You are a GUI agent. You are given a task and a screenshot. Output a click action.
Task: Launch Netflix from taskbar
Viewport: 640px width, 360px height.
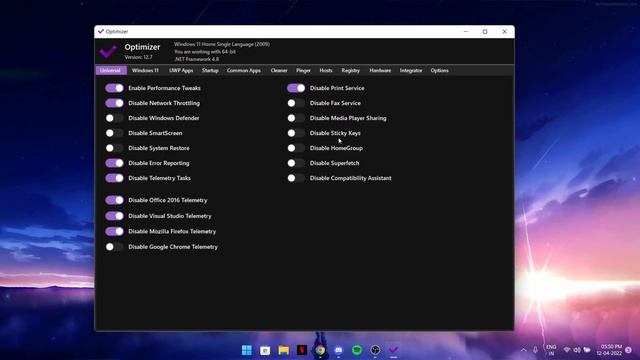pyautogui.click(x=302, y=350)
